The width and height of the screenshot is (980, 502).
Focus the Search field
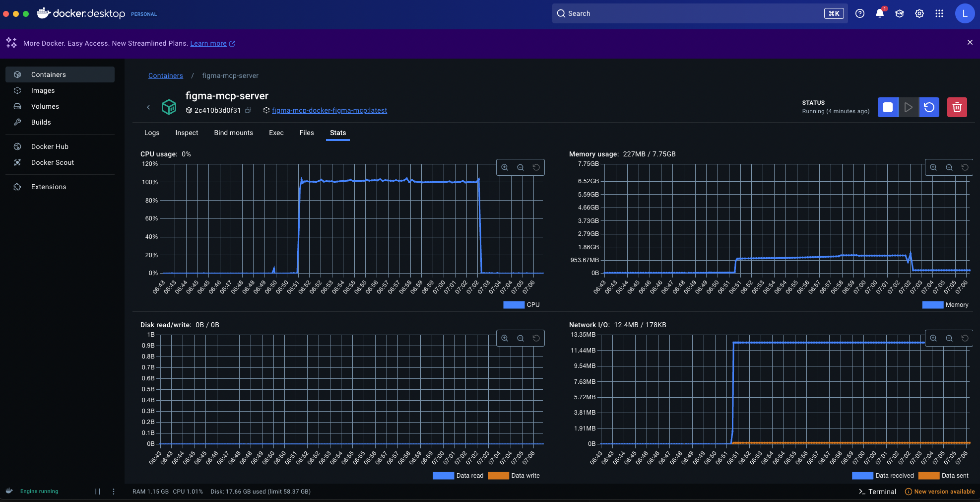700,13
